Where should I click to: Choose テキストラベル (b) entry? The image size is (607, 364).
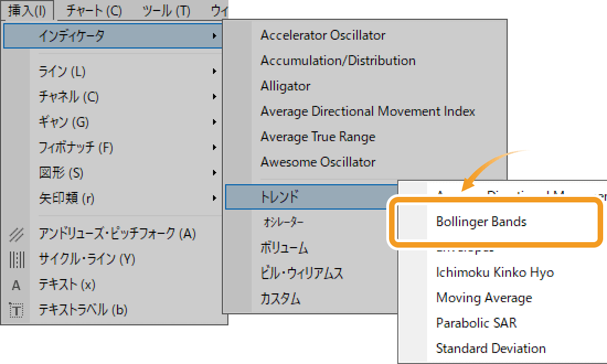coord(83,310)
